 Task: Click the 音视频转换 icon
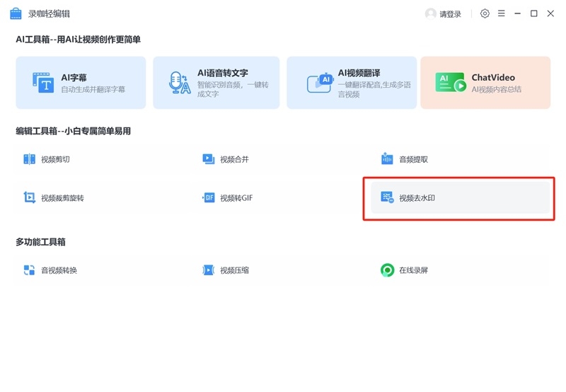click(29, 270)
